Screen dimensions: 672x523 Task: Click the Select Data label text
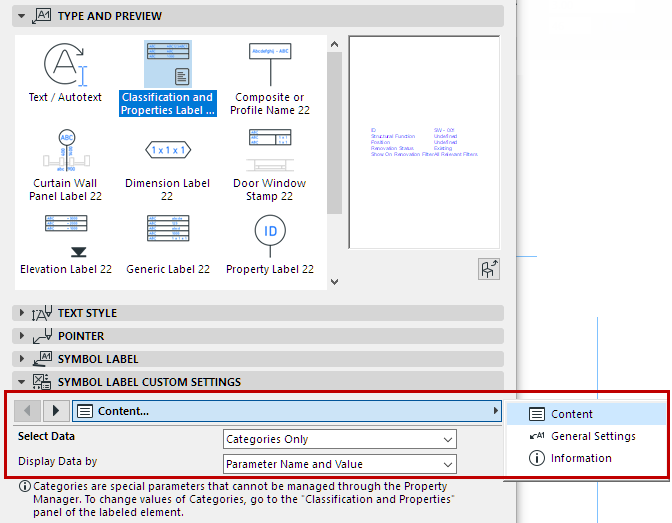tap(46, 436)
